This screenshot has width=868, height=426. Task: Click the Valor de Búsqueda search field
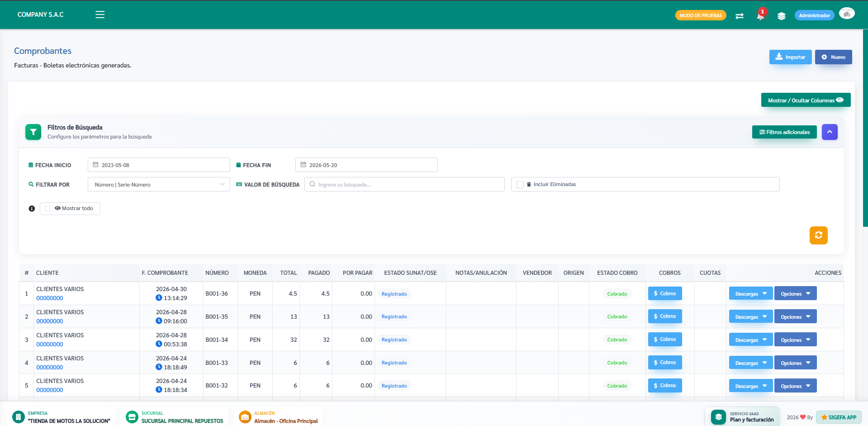(404, 184)
